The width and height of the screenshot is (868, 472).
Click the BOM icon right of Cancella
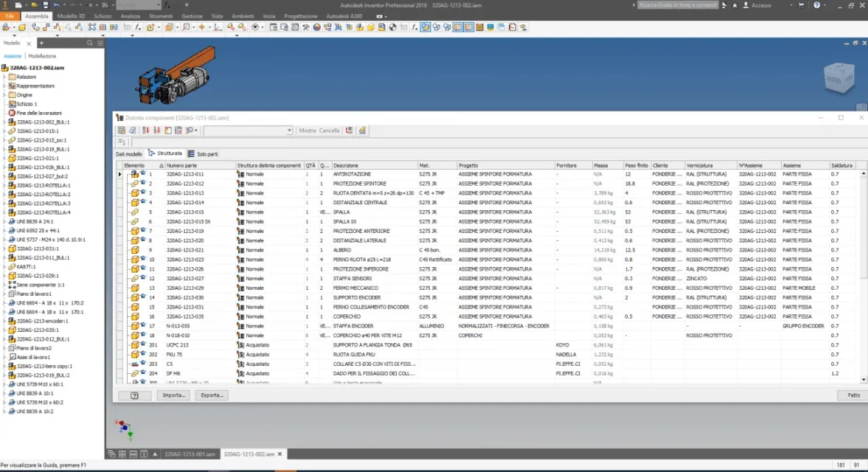click(350, 131)
